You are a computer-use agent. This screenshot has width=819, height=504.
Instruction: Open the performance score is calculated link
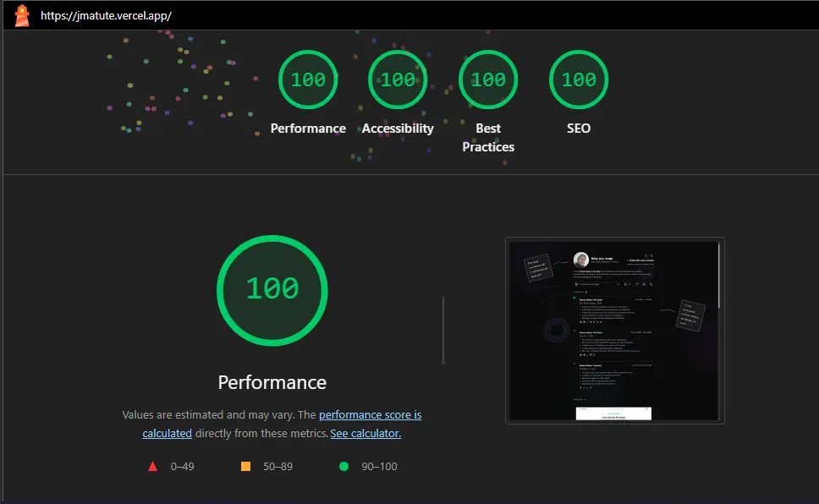click(x=371, y=414)
